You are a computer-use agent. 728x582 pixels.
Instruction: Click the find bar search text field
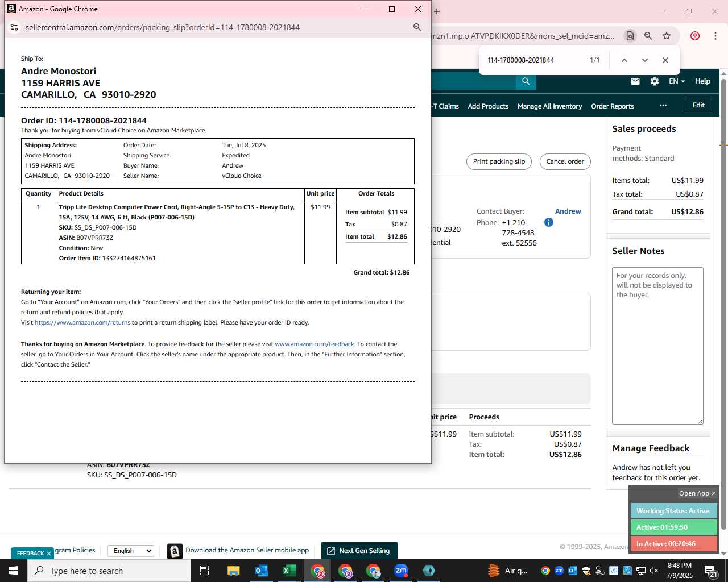coord(533,60)
